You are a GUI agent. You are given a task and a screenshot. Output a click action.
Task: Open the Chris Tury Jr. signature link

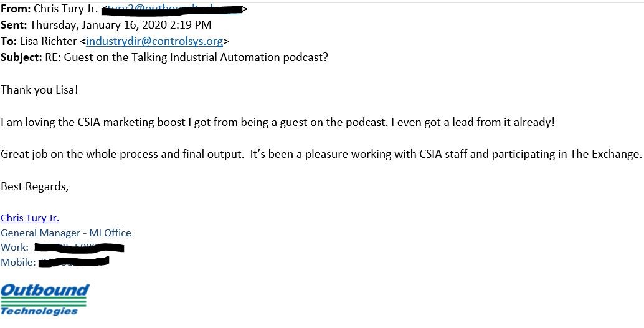(x=30, y=218)
